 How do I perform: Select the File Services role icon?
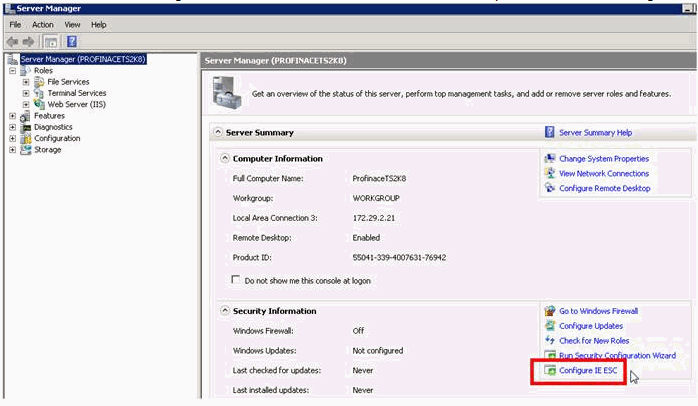(x=40, y=82)
